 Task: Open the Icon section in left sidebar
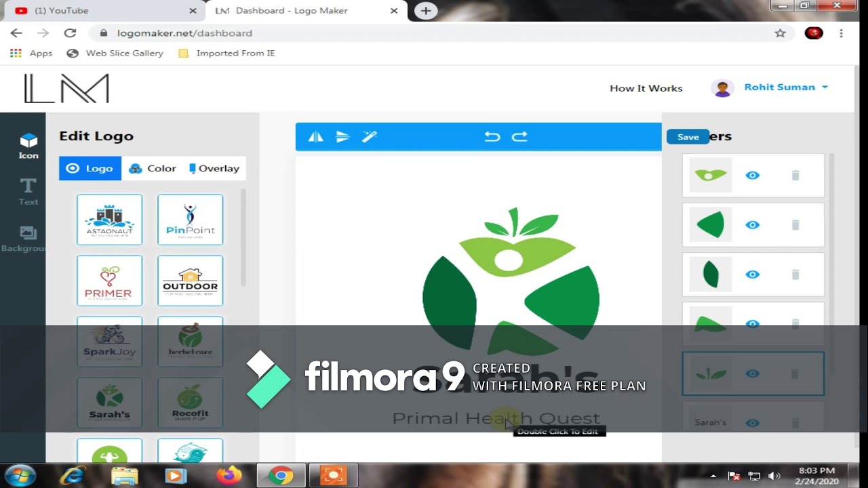28,146
